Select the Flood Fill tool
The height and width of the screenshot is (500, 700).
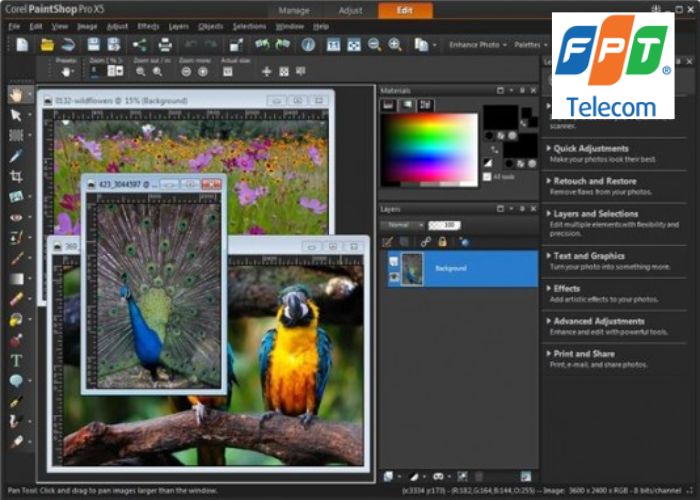point(16,319)
